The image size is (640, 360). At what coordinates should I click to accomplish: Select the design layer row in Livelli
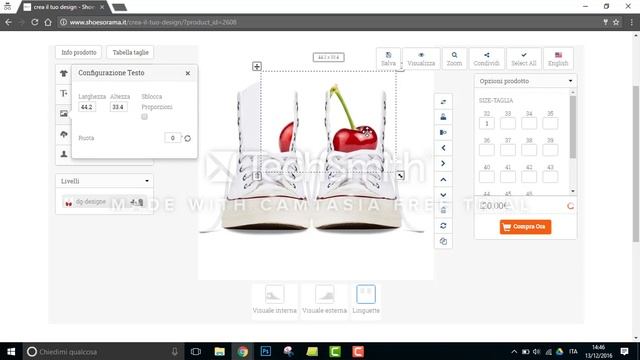104,202
